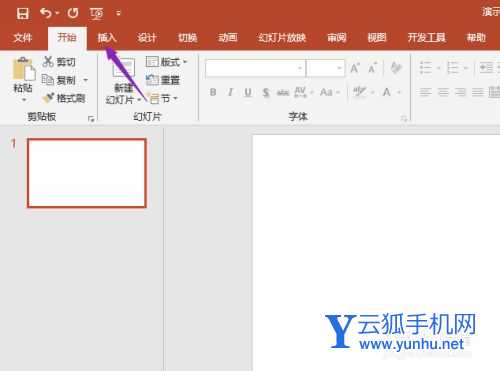500x371 pixels.
Task: Click the Decrease List Level indent icon
Action: pyautogui.click(x=486, y=68)
